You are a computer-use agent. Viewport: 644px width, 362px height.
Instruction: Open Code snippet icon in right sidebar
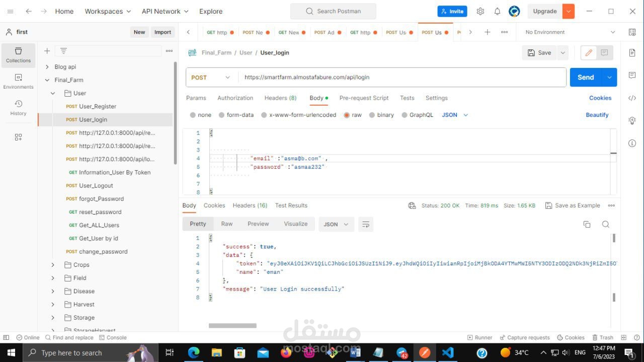click(632, 98)
